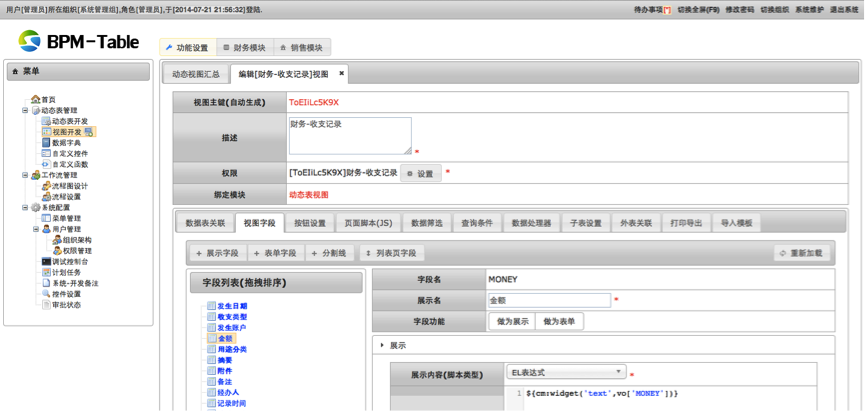Collapse the 动态表管理 tree node

coord(25,110)
